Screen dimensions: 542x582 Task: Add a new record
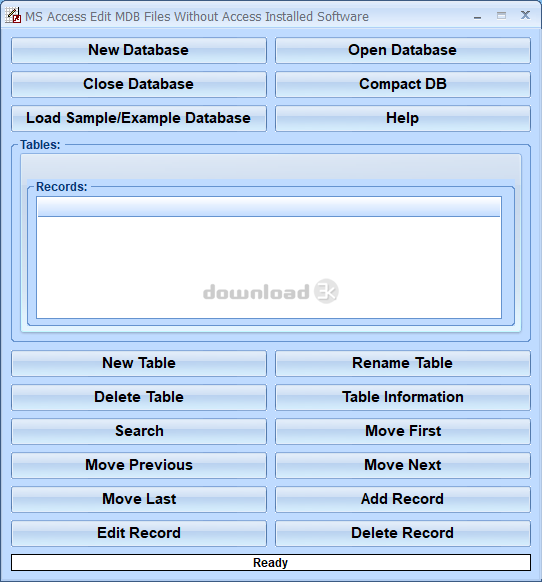point(403,500)
